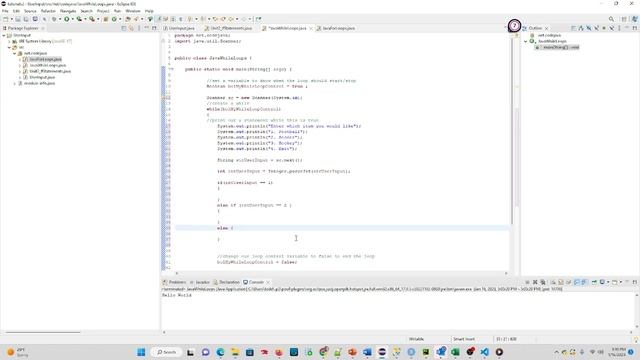Maximize the Console panel
Image resolution: width=640 pixels, height=360 pixels.
635,282
